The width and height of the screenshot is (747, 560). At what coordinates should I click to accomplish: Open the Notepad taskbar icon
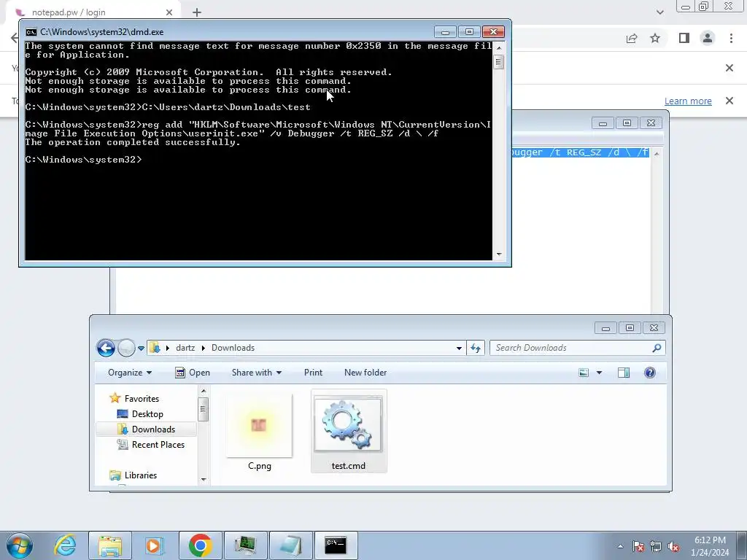tap(291, 545)
